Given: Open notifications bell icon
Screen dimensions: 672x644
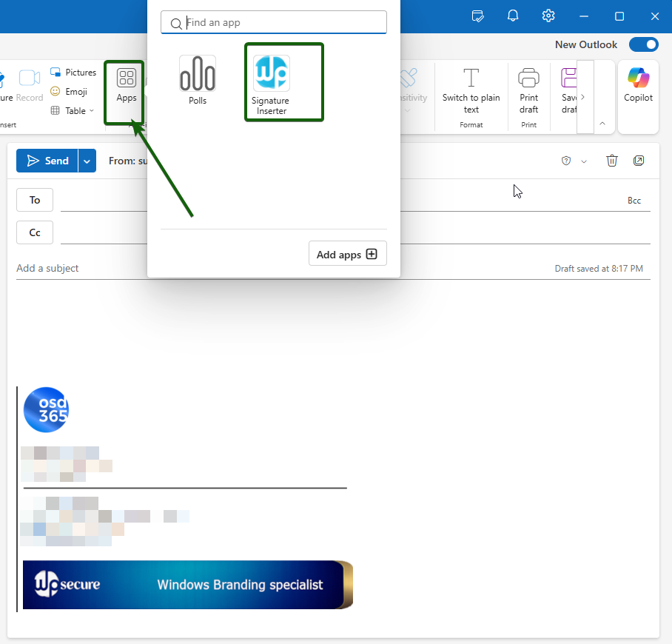Looking at the screenshot, I should click(513, 16).
